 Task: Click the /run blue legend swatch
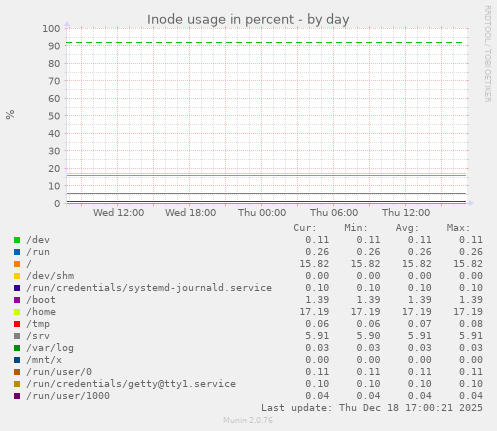(x=17, y=252)
